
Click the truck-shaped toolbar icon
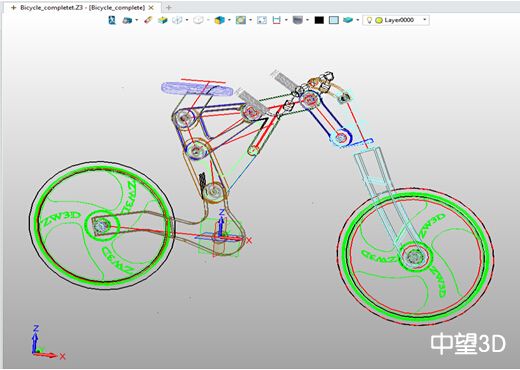(127, 20)
